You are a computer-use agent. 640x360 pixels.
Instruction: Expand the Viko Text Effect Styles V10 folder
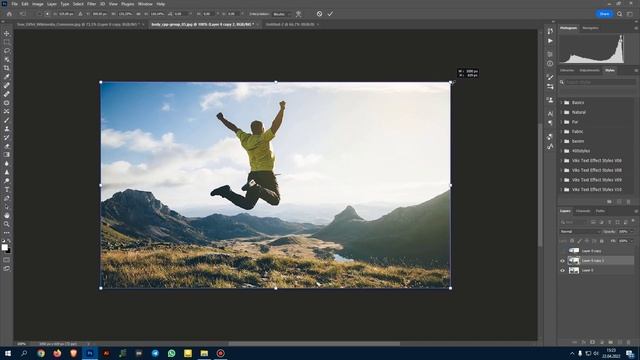coord(561,190)
